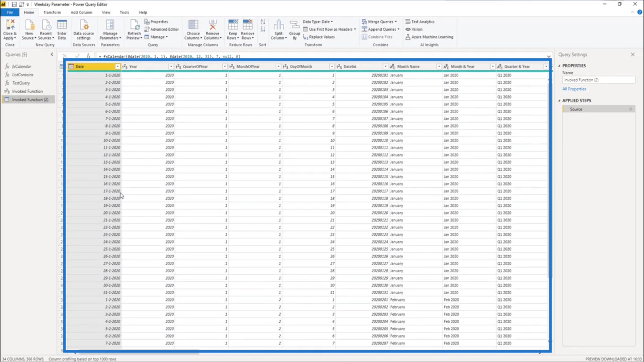This screenshot has width=644, height=362.
Task: Click Azure Machine Learning
Action: pos(429,37)
